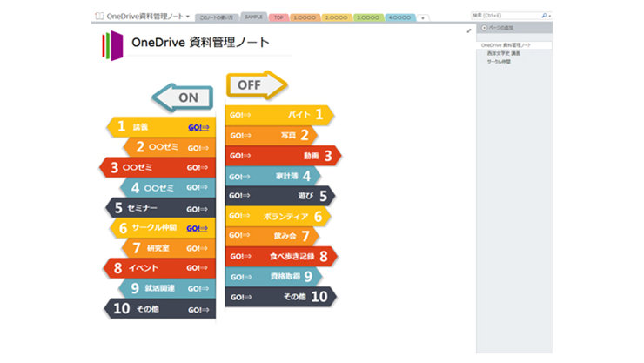
Task: Open the TOP section tab
Action: [278, 17]
